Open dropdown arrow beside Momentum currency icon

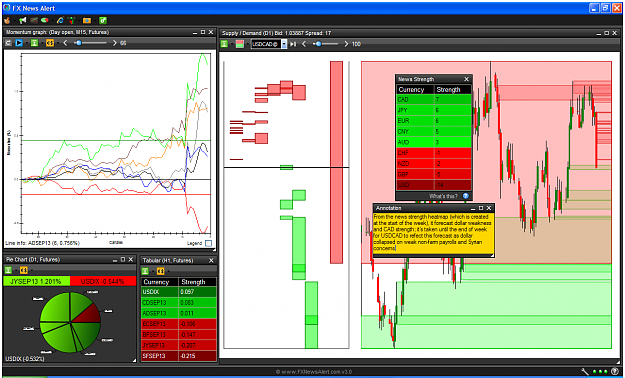tap(58, 43)
